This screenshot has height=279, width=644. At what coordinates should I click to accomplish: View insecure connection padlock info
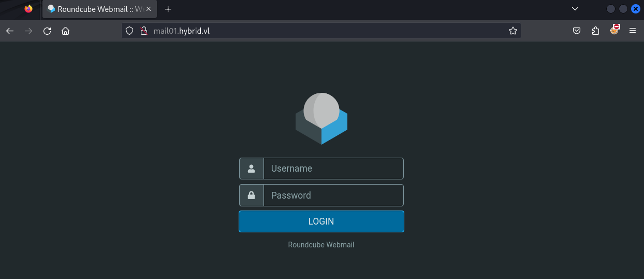(x=144, y=31)
